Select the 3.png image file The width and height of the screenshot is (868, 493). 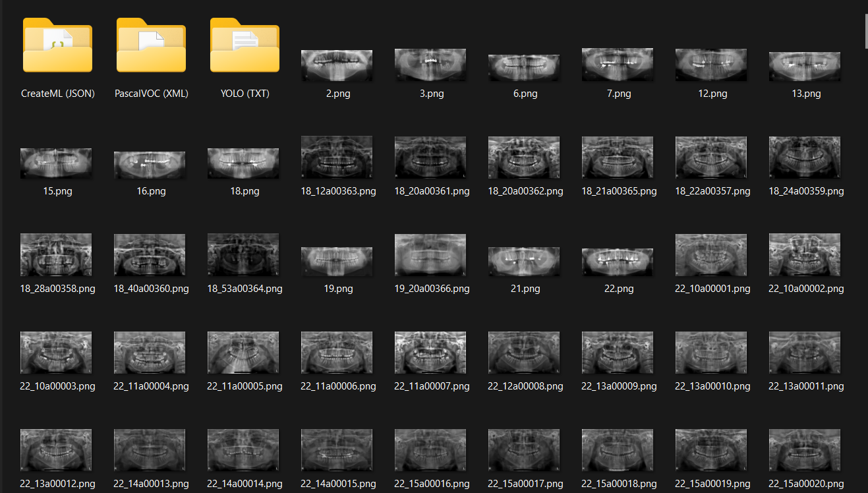(430, 65)
